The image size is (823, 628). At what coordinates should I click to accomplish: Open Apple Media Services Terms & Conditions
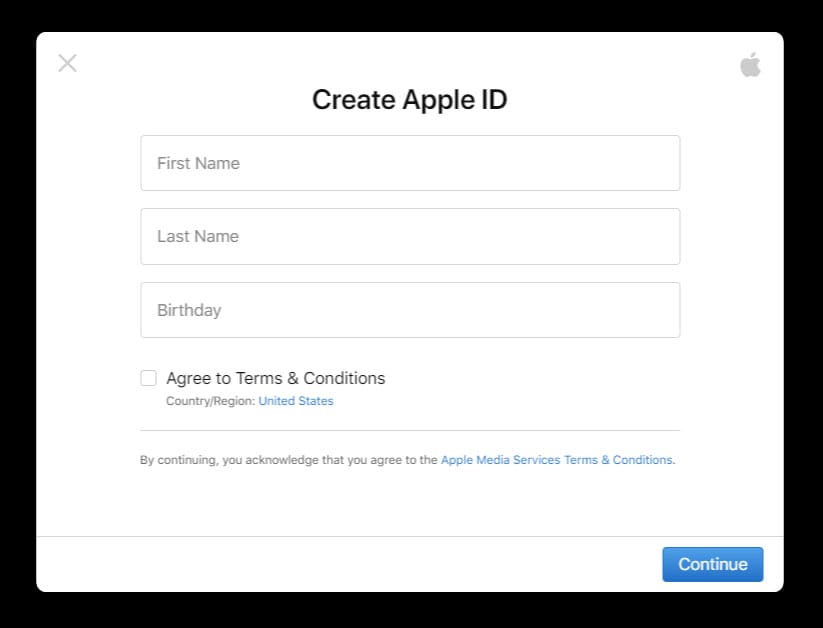[557, 459]
